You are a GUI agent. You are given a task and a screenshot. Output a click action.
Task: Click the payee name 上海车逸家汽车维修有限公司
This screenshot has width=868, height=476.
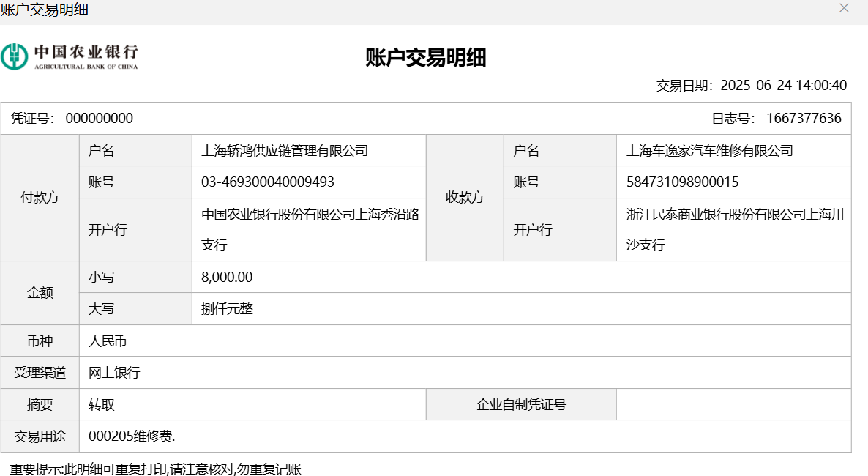[x=710, y=151]
